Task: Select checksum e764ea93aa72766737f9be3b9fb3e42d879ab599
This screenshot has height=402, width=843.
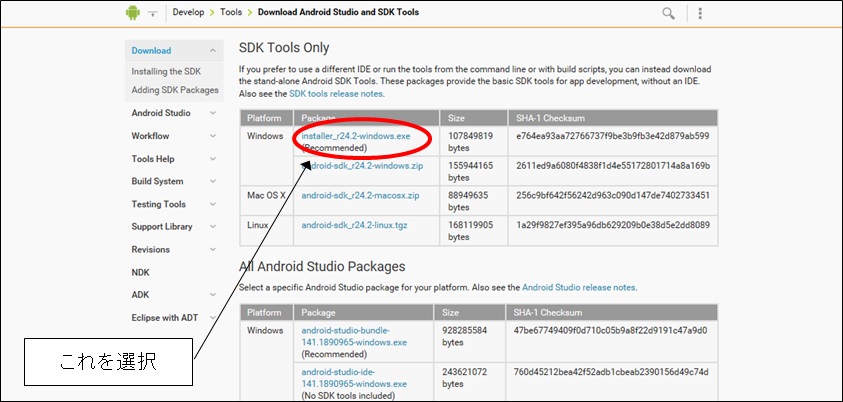Action: (x=613, y=136)
